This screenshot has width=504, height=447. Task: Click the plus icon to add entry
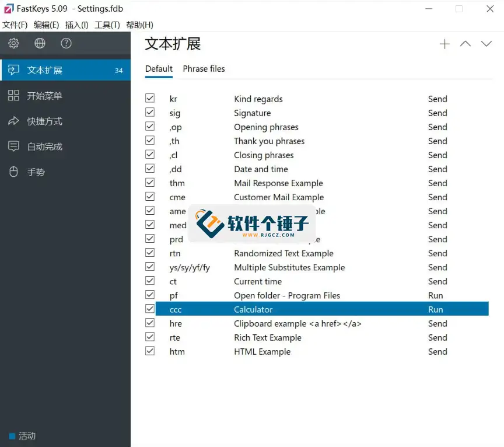point(444,44)
